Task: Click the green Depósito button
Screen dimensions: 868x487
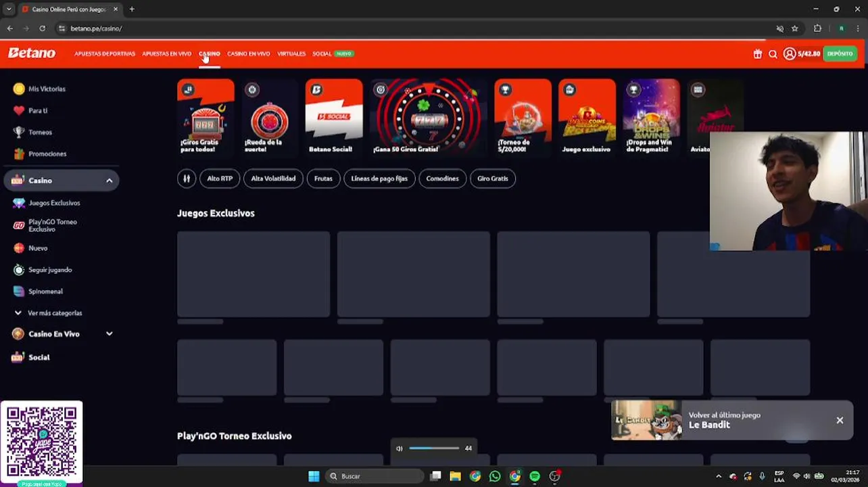Action: pos(840,53)
